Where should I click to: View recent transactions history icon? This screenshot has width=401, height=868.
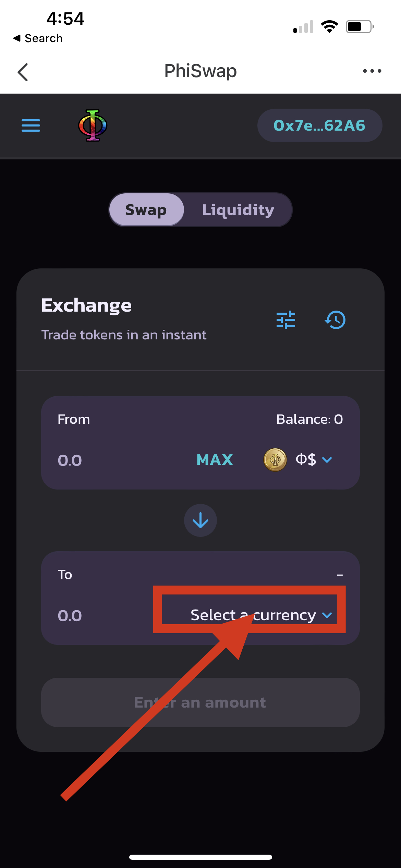pos(335,320)
